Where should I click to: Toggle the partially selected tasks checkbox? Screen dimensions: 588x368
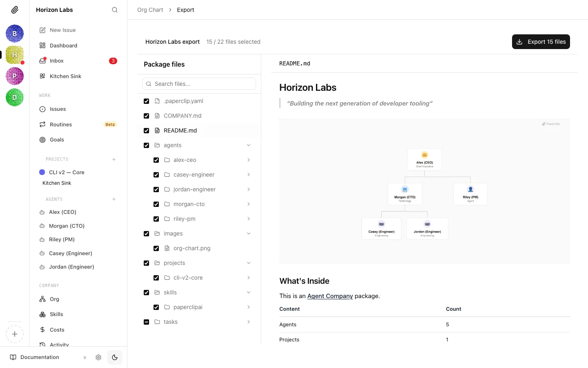[x=146, y=322]
